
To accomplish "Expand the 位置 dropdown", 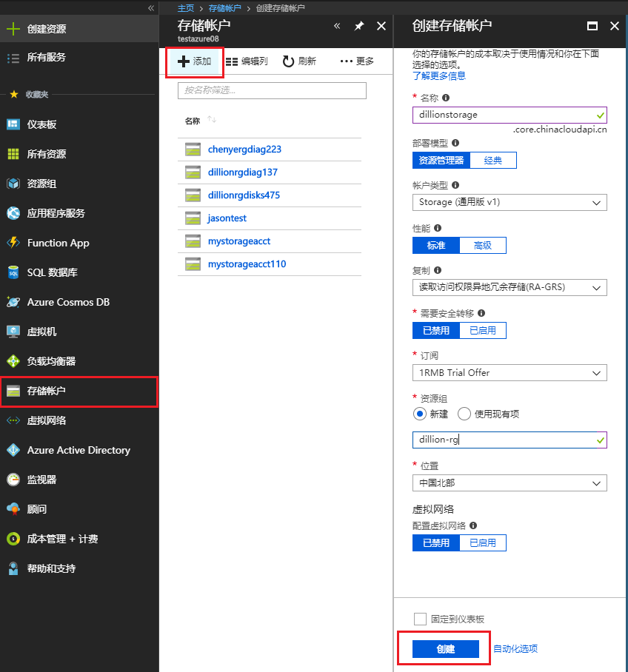I will pyautogui.click(x=510, y=483).
